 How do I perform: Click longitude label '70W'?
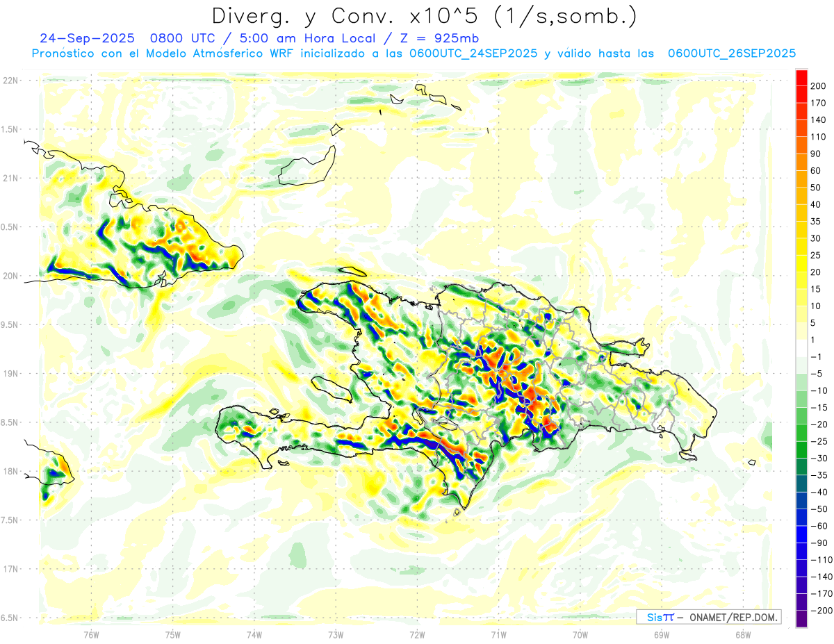click(580, 634)
